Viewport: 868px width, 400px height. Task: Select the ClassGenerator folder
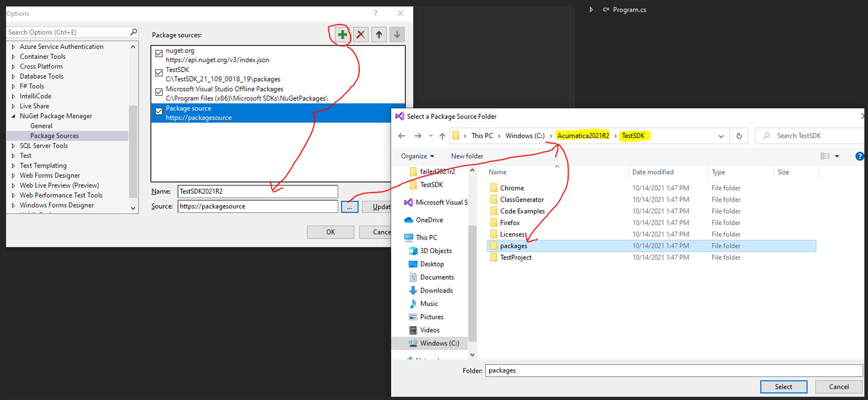coord(517,200)
